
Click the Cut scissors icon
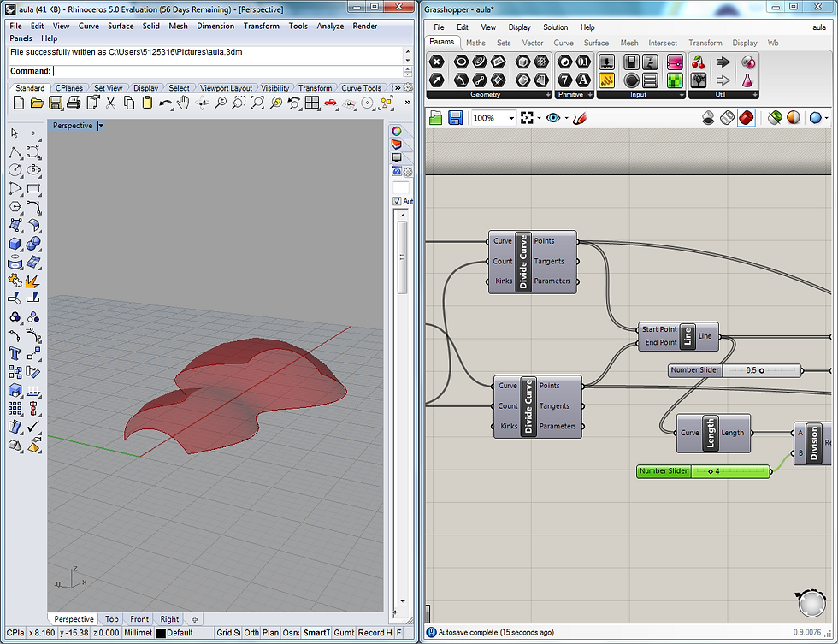click(110, 103)
